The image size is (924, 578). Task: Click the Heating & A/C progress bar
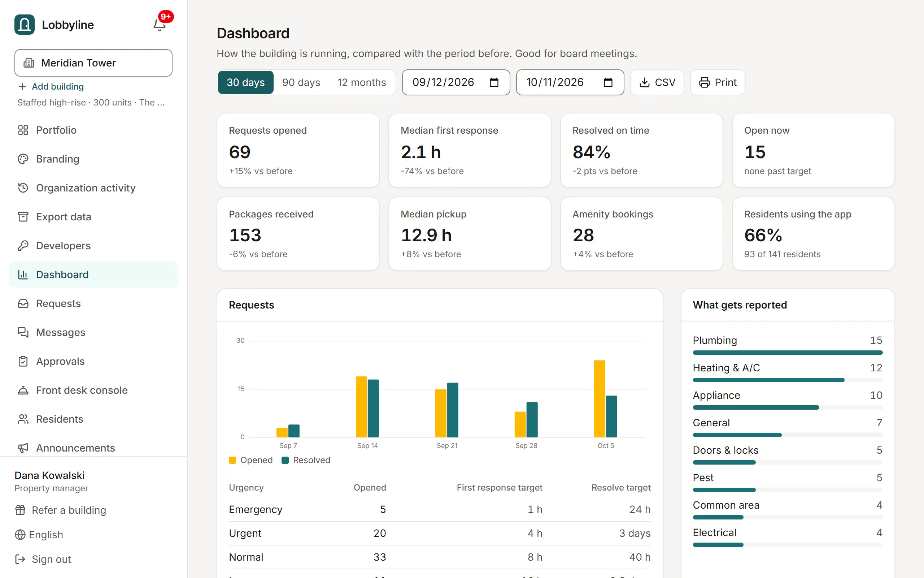(x=788, y=380)
